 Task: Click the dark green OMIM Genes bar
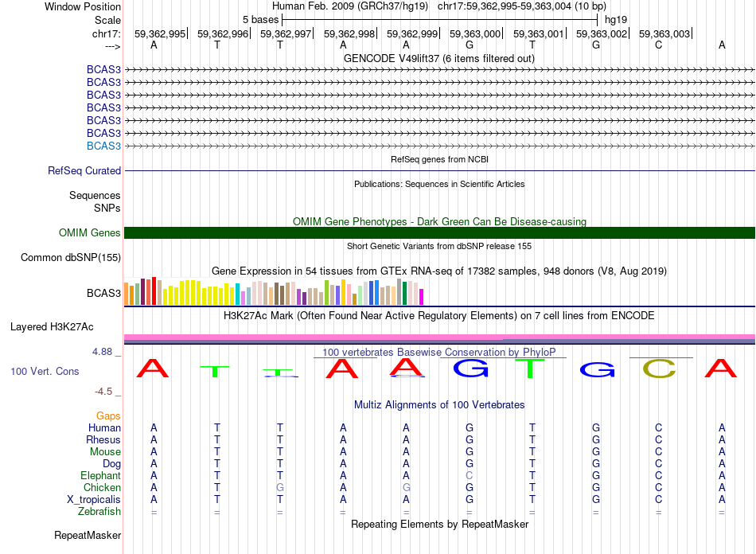[439, 233]
